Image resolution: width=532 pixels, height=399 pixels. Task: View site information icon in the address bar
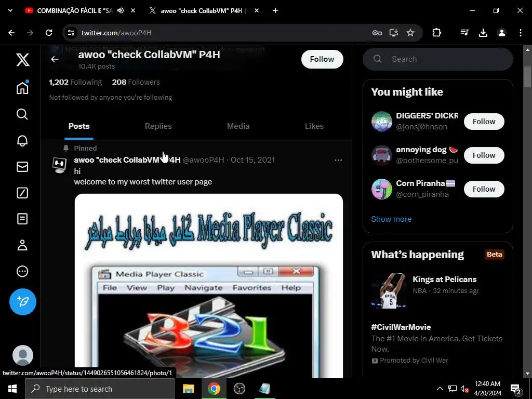point(71,33)
